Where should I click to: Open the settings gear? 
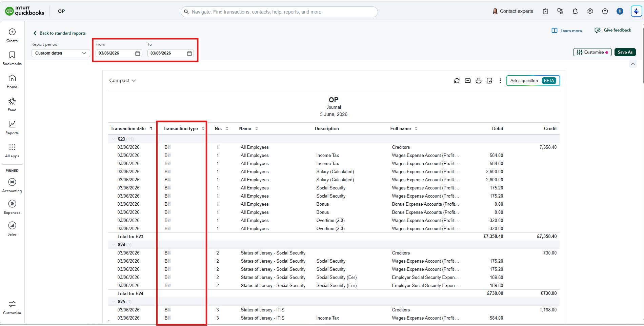point(590,11)
